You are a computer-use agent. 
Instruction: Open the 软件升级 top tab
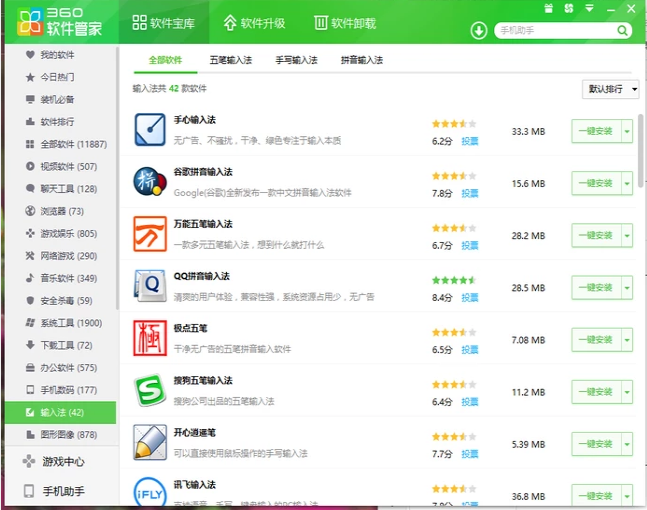[x=256, y=22]
